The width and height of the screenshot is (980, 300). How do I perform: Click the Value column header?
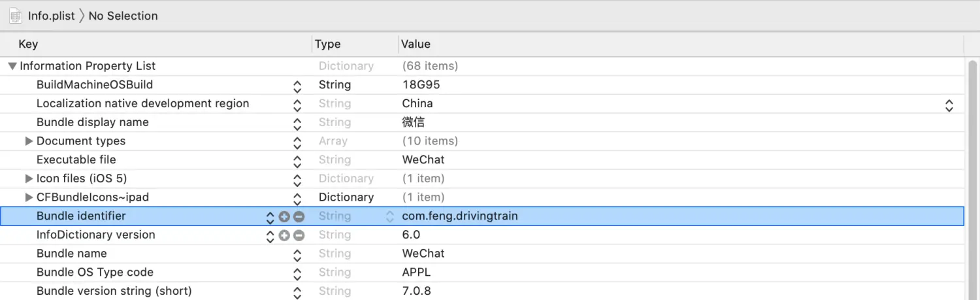tap(416, 44)
